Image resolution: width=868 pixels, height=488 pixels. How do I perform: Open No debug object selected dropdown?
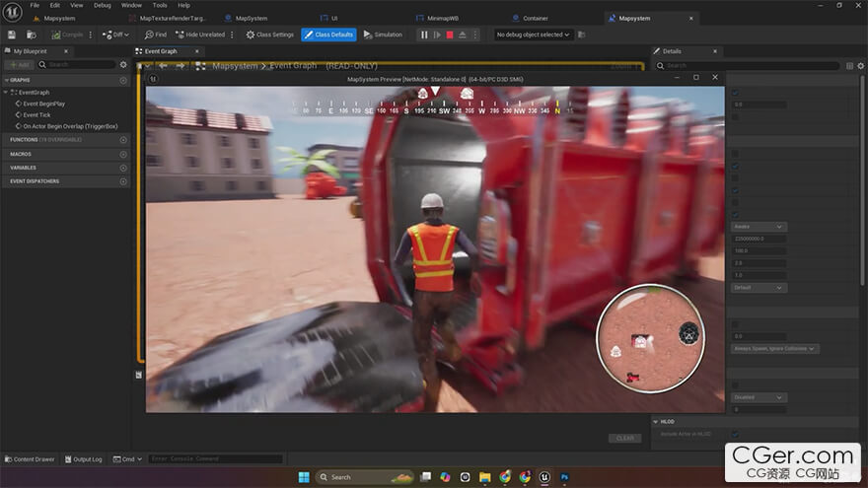pos(533,35)
